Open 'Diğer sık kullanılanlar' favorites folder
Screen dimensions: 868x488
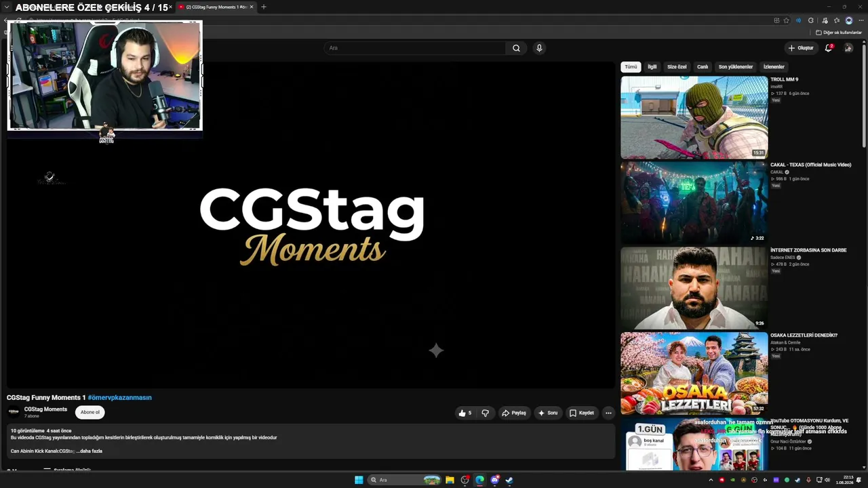tap(839, 33)
